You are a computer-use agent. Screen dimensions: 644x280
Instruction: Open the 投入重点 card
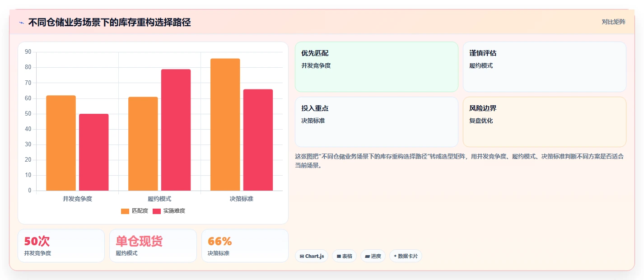(x=377, y=122)
